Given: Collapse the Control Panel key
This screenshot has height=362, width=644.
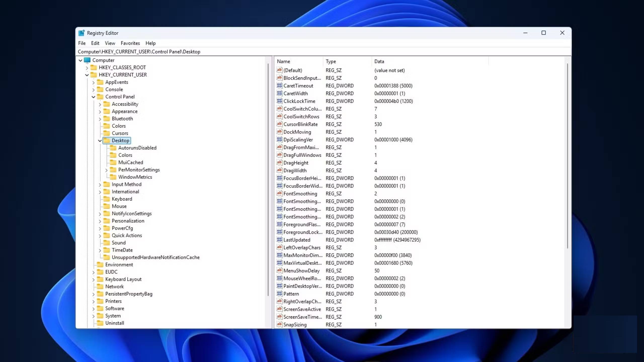Looking at the screenshot, I should tap(93, 97).
